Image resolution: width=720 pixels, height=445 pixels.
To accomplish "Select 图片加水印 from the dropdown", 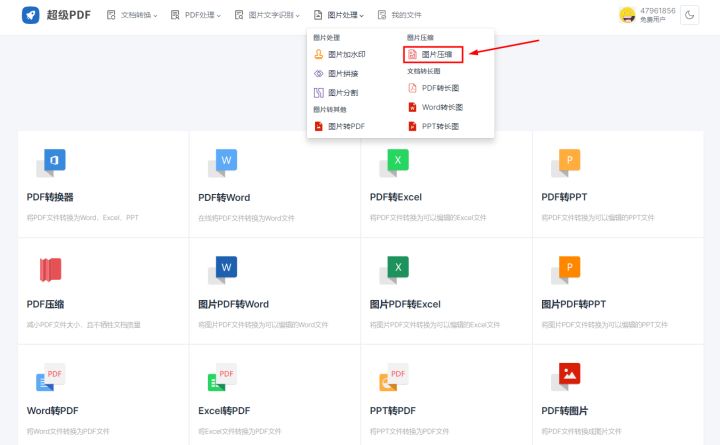I will pos(339,54).
